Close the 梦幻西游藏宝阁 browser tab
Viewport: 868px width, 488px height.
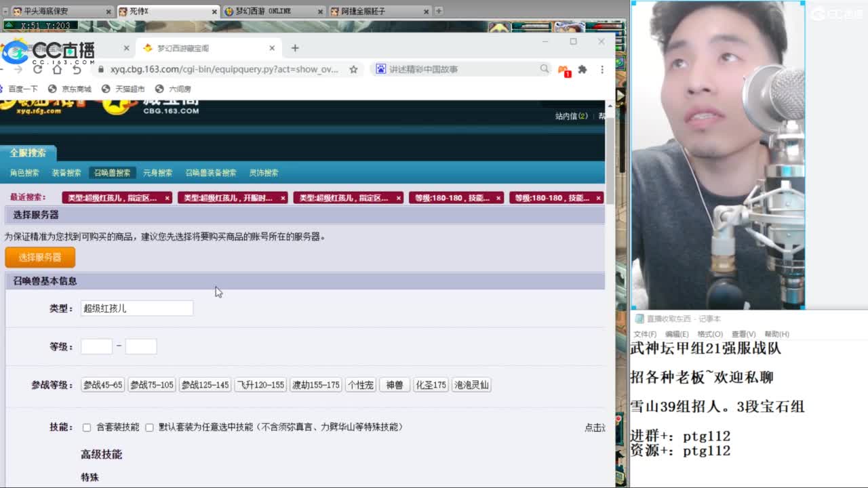pyautogui.click(x=272, y=48)
